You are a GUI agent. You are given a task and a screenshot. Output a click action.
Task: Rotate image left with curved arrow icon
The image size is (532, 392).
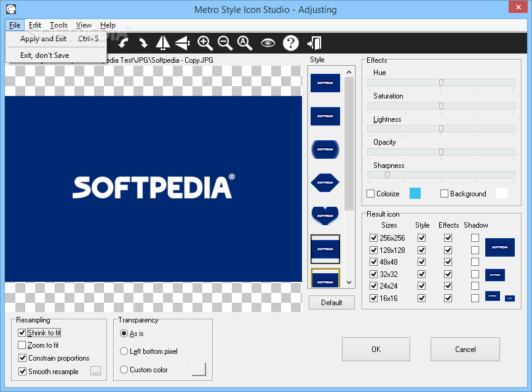coord(123,43)
